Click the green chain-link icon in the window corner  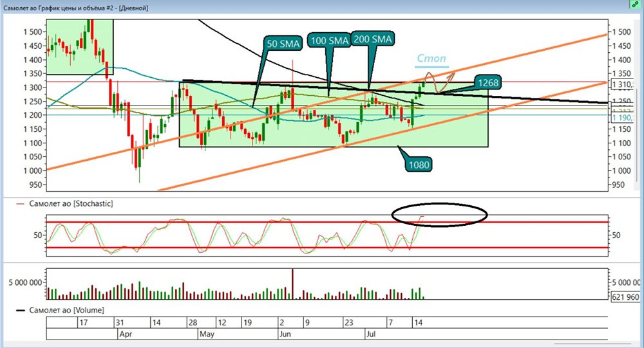636,4
